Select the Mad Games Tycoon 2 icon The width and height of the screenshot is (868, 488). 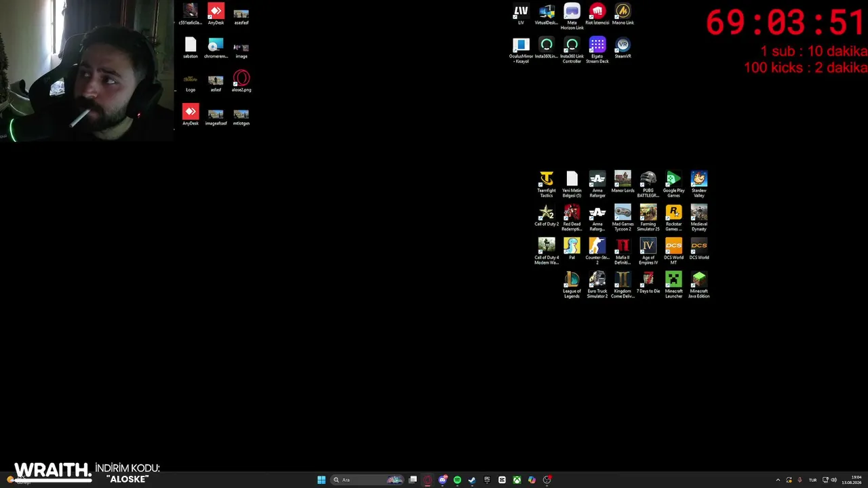(623, 218)
